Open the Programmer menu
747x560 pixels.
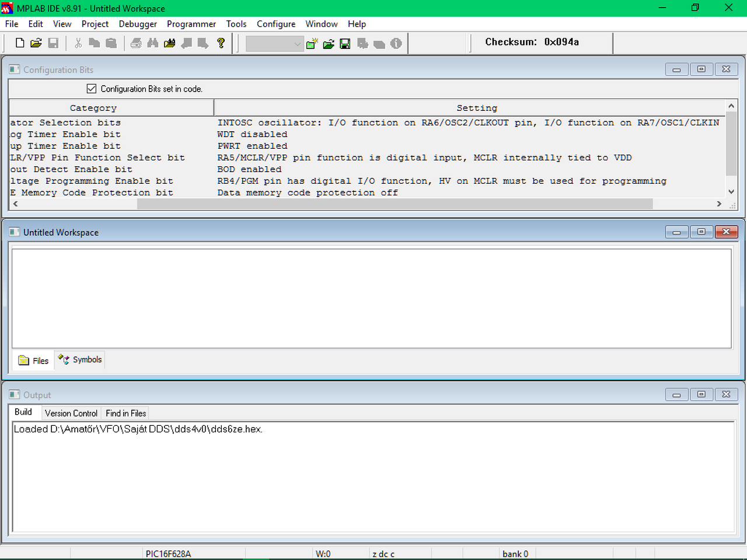[191, 24]
